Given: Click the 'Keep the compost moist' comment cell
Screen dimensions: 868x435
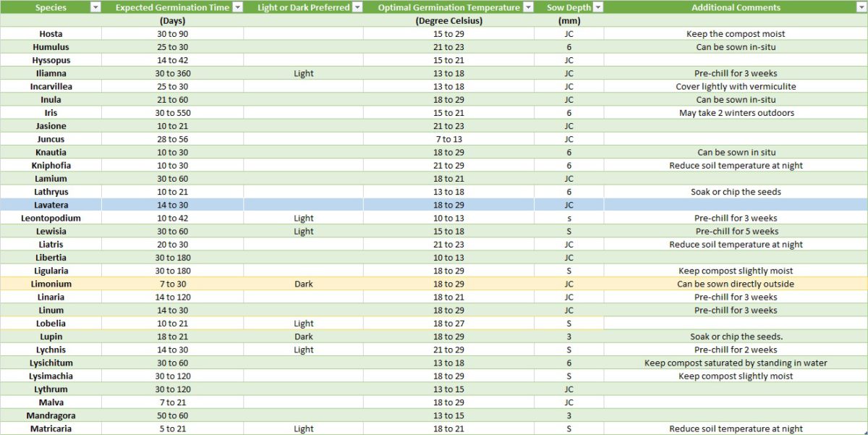Looking at the screenshot, I should [736, 34].
